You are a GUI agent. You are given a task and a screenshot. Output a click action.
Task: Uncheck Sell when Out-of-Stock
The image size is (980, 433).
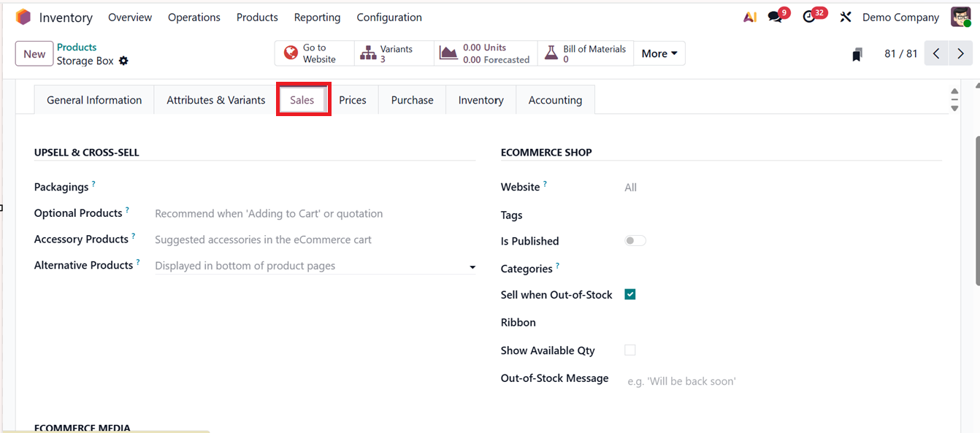(629, 294)
